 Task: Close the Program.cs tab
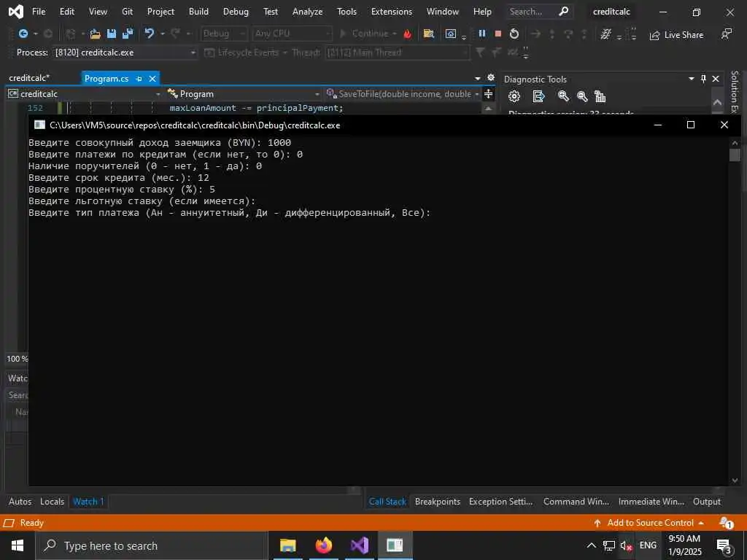[x=152, y=79]
